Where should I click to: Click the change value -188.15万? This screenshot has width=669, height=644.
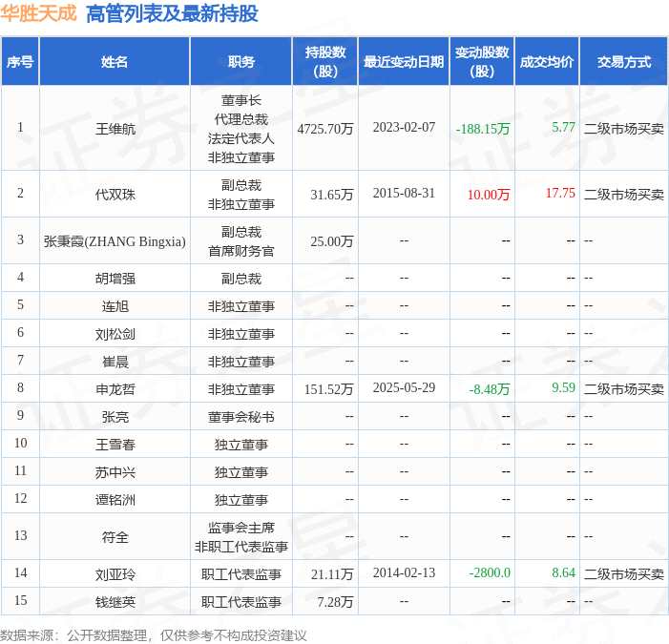point(483,129)
